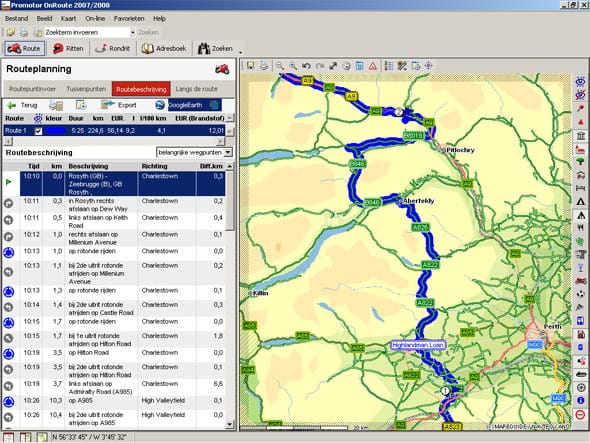Select the 10:12 'Millenium Avenue' turn row
This screenshot has width=590, height=443.
(x=115, y=238)
